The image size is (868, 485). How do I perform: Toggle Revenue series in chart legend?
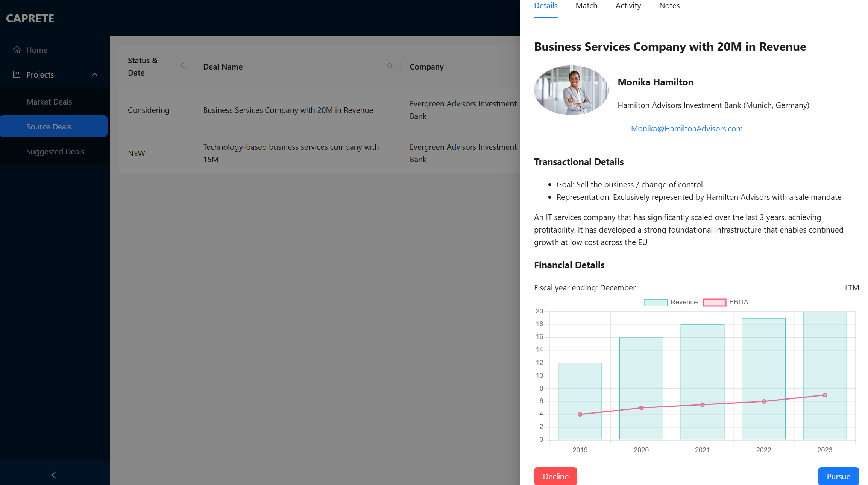coord(671,302)
